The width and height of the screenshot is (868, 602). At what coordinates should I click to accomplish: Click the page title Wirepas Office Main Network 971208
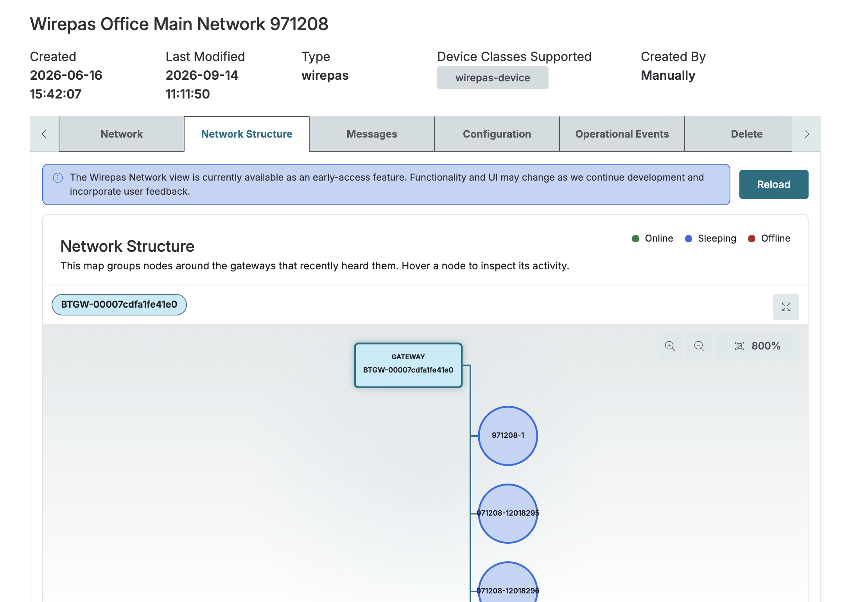[x=179, y=24]
